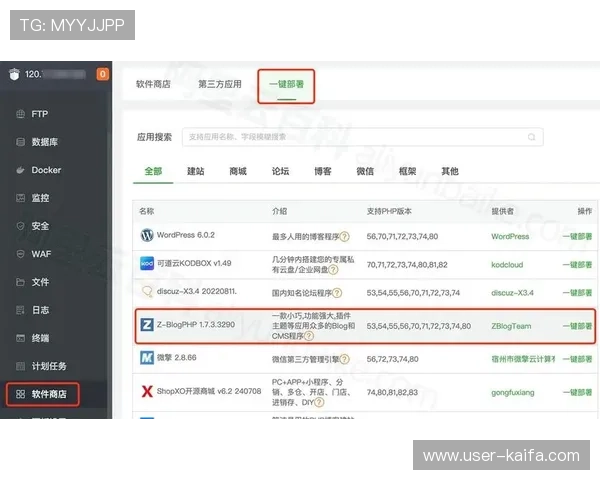Viewport: 600px width, 480px height.
Task: Select the 一键部署 tab
Action: pos(286,84)
